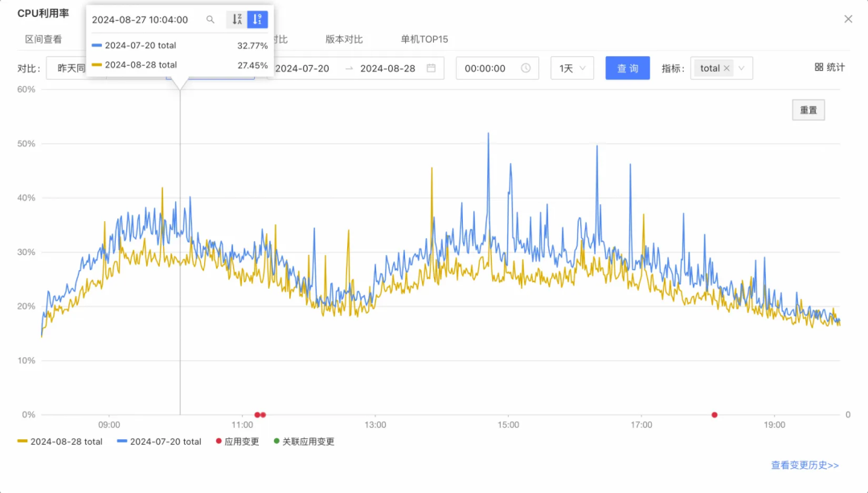Click the 27.45% value in the tooltip
Viewport: 868px width, 493px height.
click(x=252, y=65)
